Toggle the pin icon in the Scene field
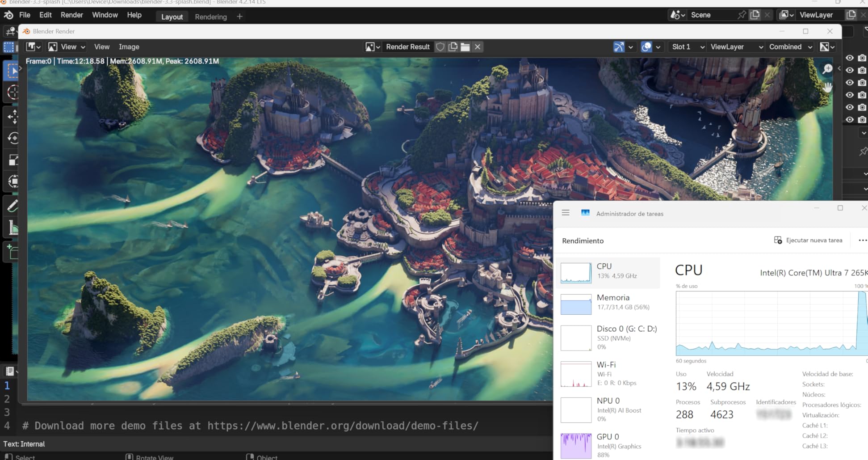Image resolution: width=868 pixels, height=460 pixels. tap(742, 15)
